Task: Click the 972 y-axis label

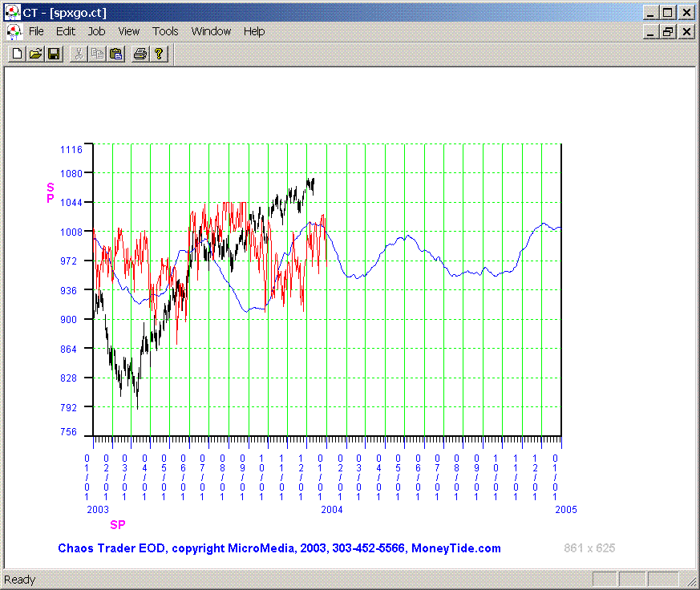Action: [x=69, y=261]
